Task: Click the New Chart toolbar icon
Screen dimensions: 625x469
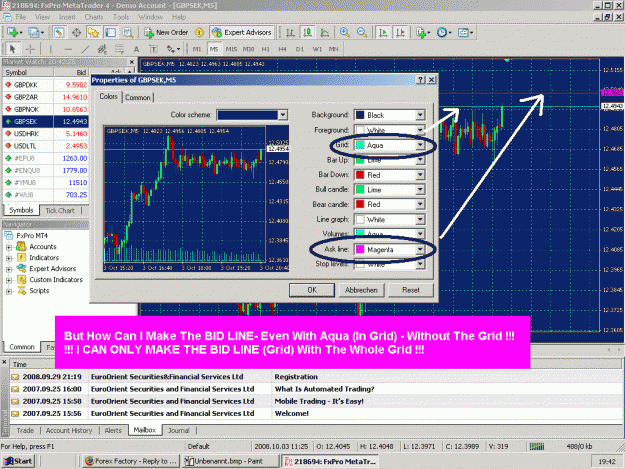Action: [13, 32]
